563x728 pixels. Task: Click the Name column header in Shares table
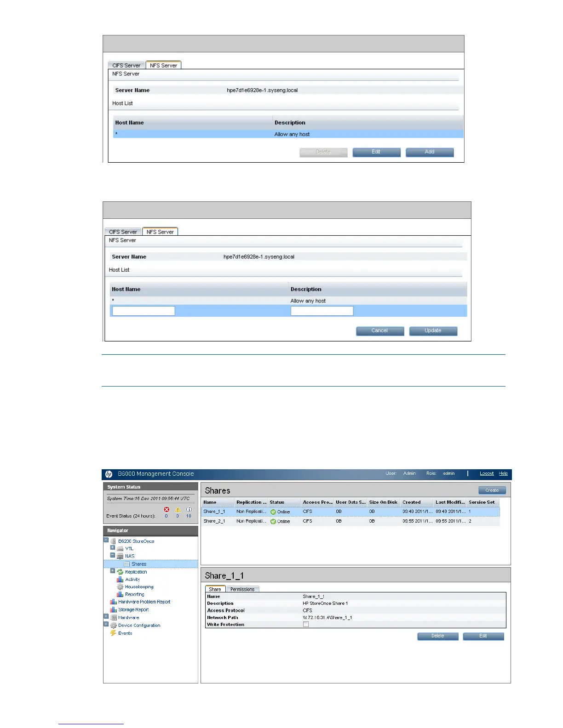tap(218, 502)
